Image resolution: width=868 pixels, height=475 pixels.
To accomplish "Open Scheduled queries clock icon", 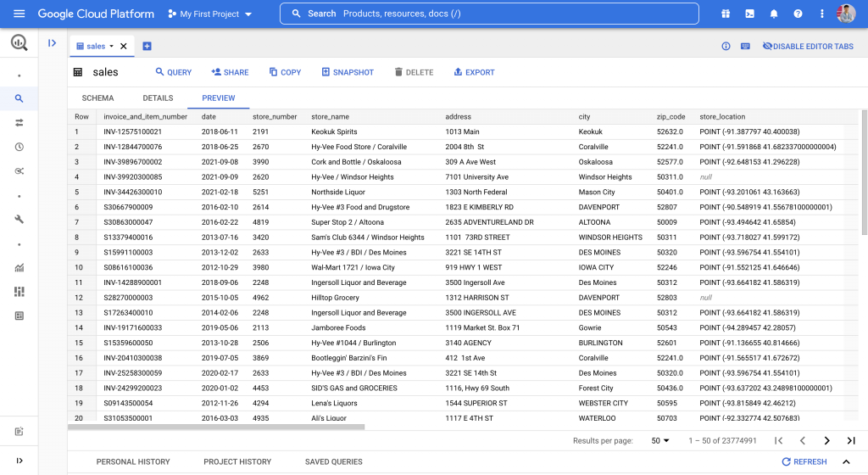I will coord(19,147).
